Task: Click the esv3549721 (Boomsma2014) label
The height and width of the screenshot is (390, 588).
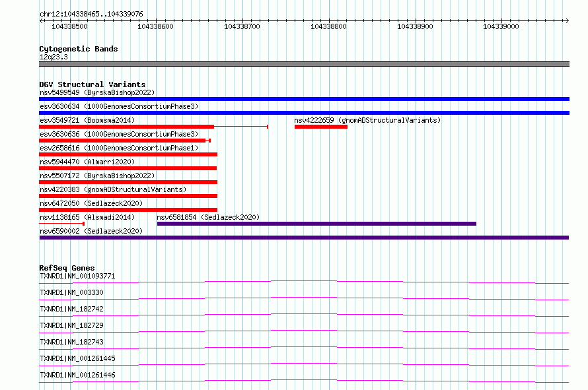Action: pos(87,120)
